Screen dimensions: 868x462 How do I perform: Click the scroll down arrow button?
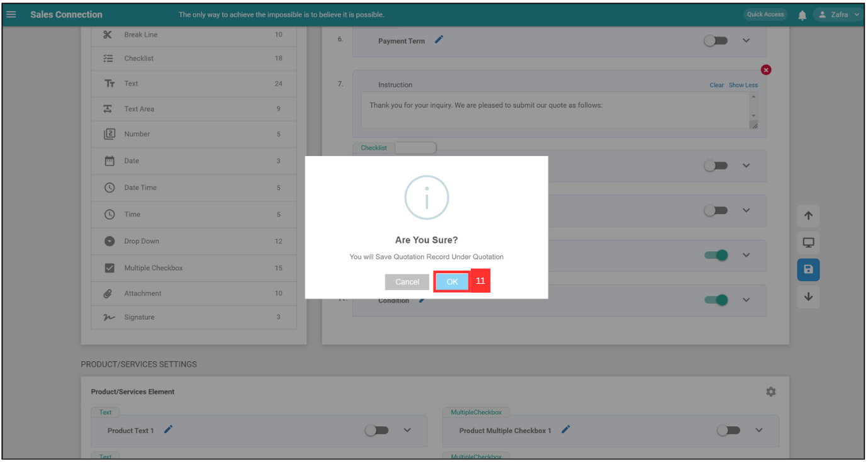pyautogui.click(x=808, y=296)
